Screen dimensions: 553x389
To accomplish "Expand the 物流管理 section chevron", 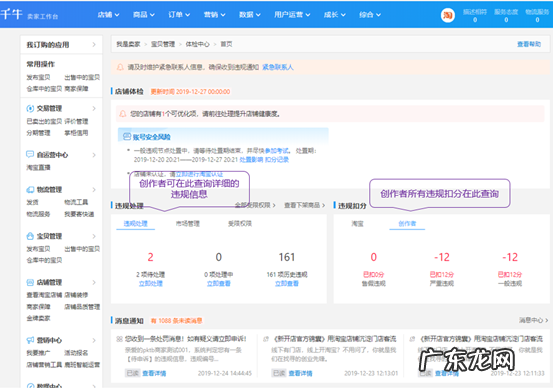I will tap(94, 190).
